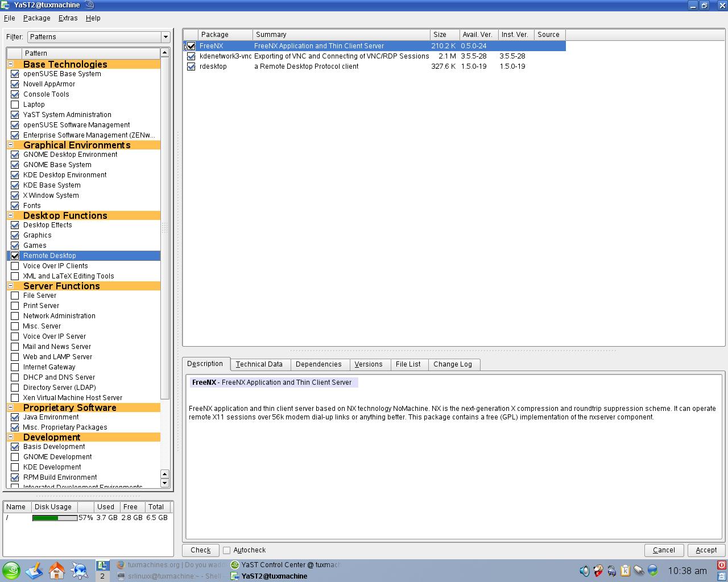The width and height of the screenshot is (728, 582).
Task: Collapse the Desktop Functions group
Action: pyautogui.click(x=10, y=215)
